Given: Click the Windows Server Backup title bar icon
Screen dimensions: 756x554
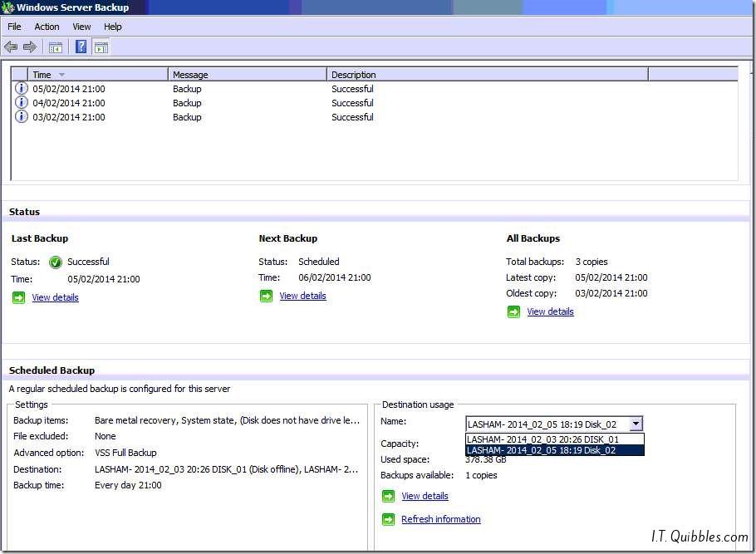Looking at the screenshot, I should tap(7, 7).
